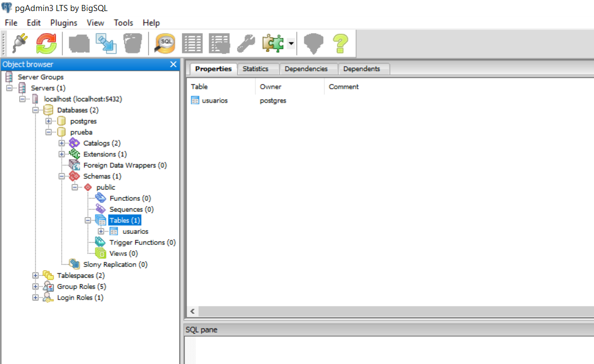Click the filtered view data icon

pos(219,43)
